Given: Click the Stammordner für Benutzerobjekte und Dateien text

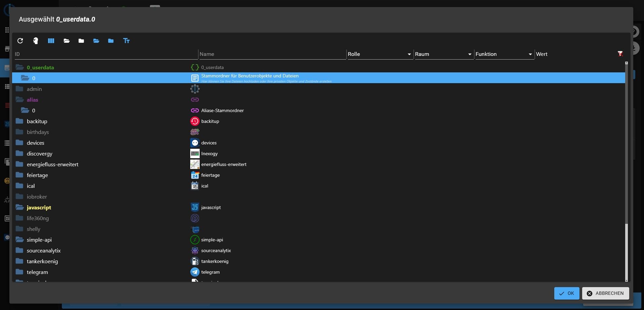Looking at the screenshot, I should [x=250, y=76].
